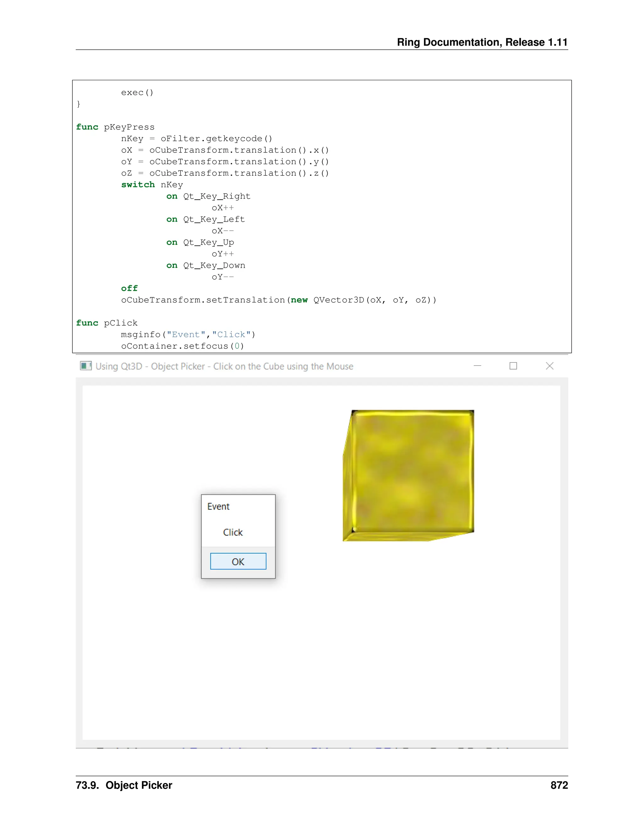Screen dimensions: 644x833
Task: Click the OK button in Event dialog
Action: coord(238,561)
